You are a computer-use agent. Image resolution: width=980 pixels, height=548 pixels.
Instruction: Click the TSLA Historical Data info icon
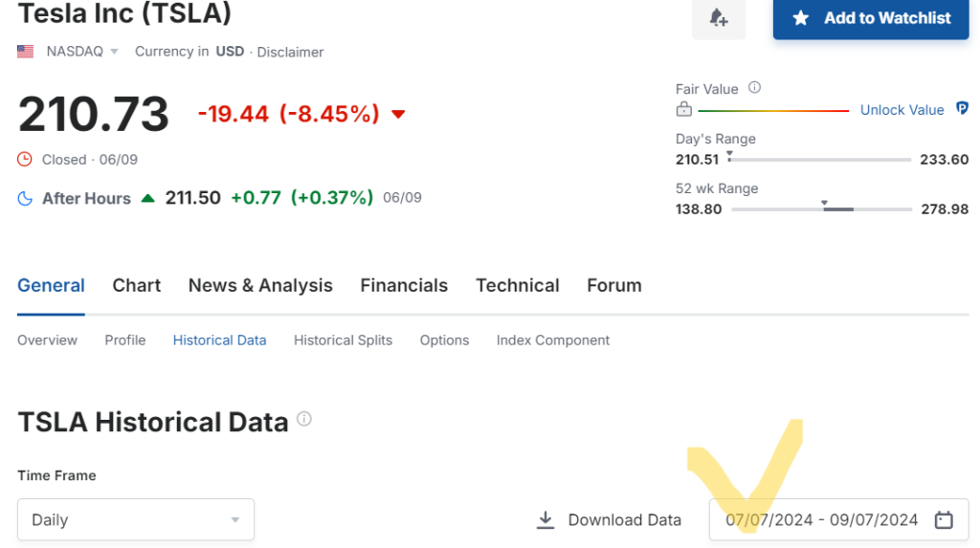[x=304, y=419]
